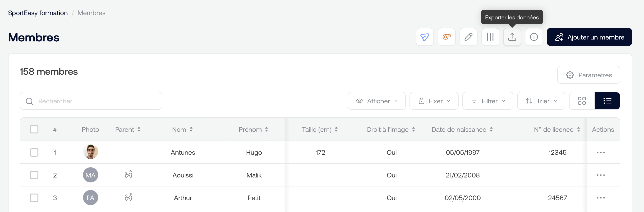644x212 pixels.
Task: Click the PA avatar circle
Action: [91, 198]
